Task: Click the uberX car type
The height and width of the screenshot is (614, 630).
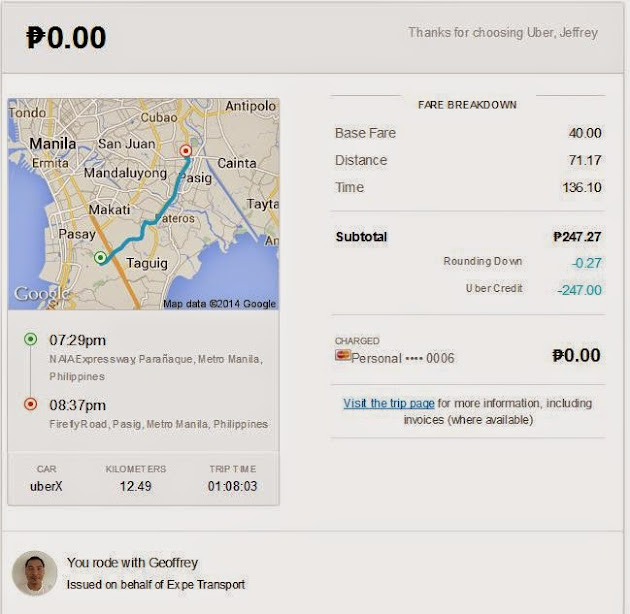Action: pyautogui.click(x=47, y=486)
